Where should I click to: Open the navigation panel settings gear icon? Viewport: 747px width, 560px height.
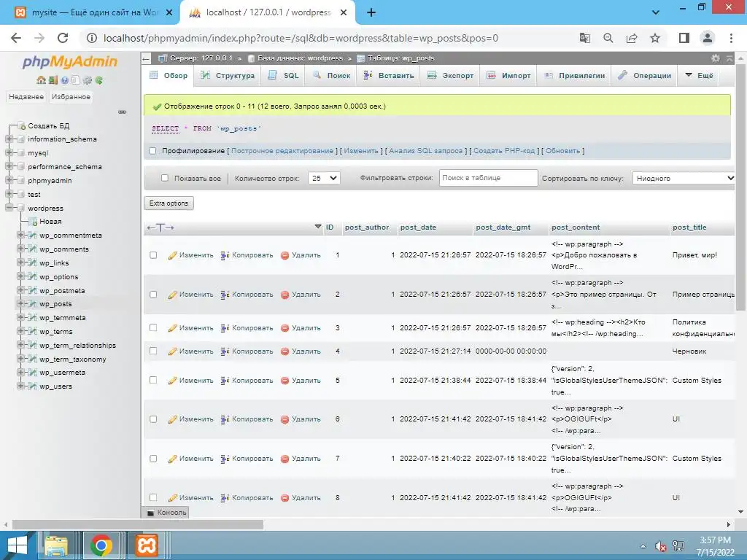coord(88,80)
